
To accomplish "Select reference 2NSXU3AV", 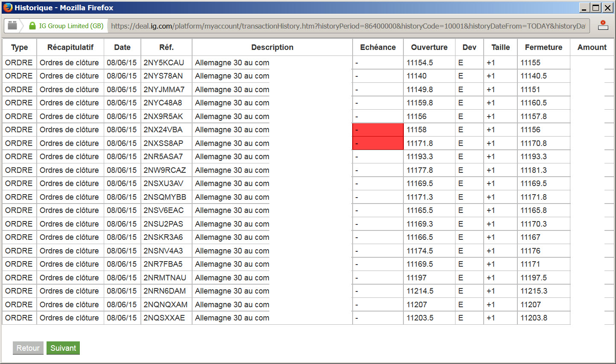I will click(x=163, y=183).
